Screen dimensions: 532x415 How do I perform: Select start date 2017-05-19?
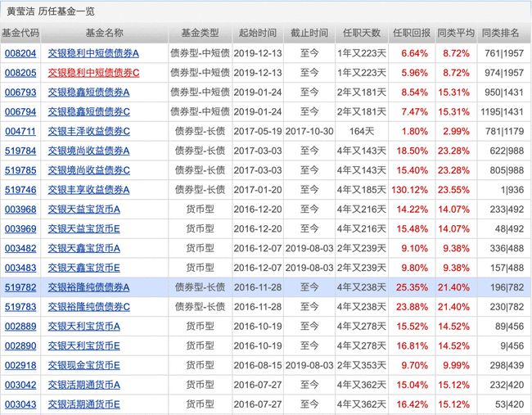pos(258,131)
